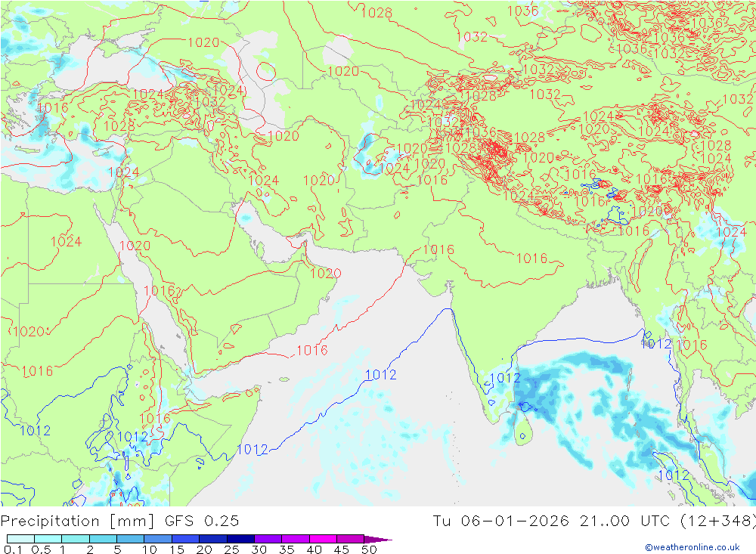Click the 'Tu 06-01-2026' date text
Screen dimensions: 756x554
[501, 521]
